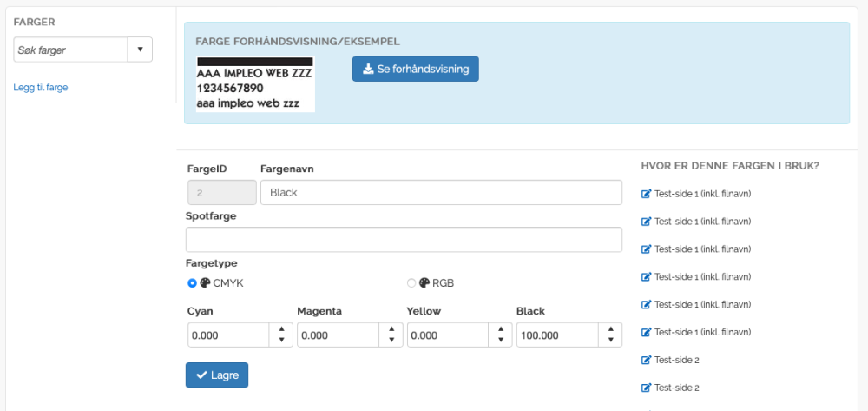Click edit icon of first Test-side 1 entry
Image resolution: width=868 pixels, height=411 pixels.
coord(645,193)
